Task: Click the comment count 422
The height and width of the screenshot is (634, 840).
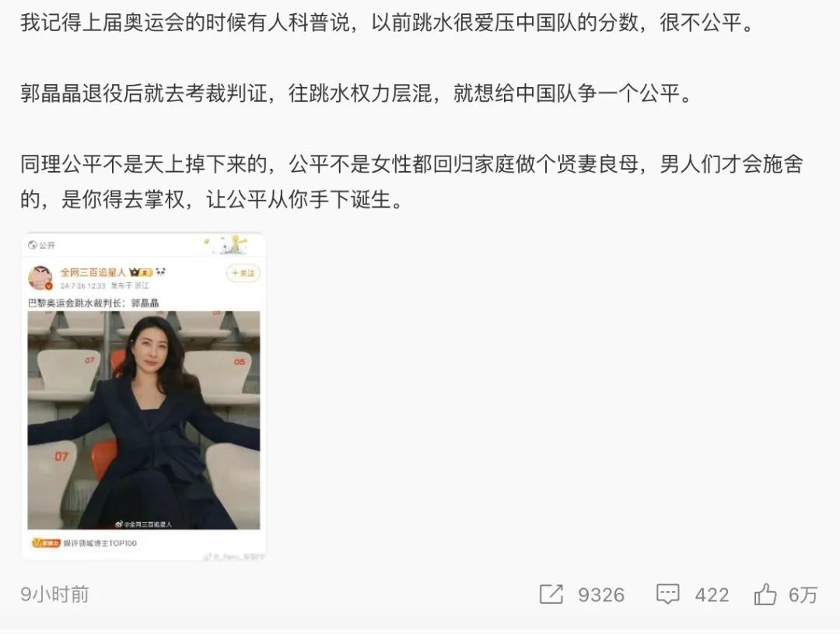Action: click(x=712, y=595)
